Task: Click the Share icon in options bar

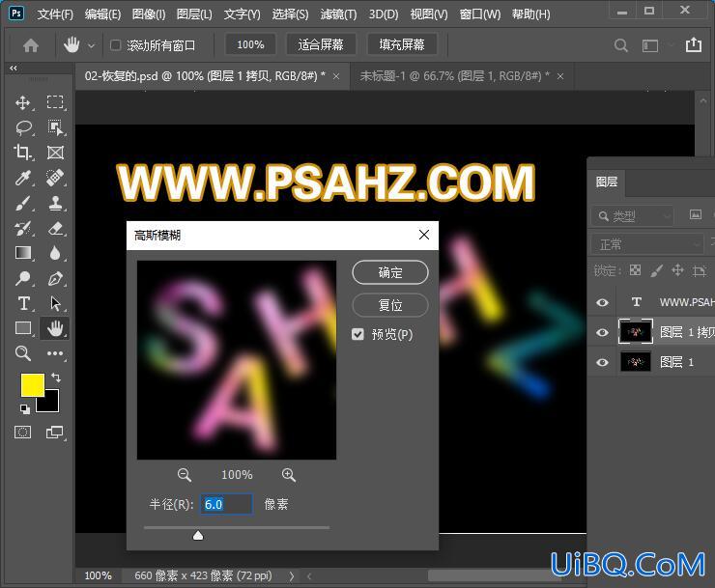Action: point(694,44)
